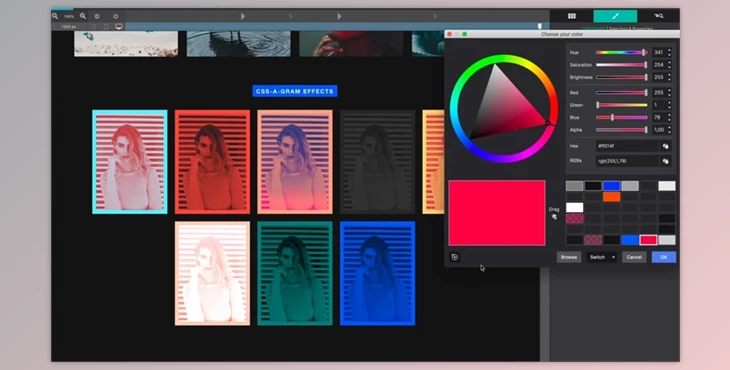This screenshot has height=370, width=730.
Task: Click the Red value stepper arrows
Action: click(x=669, y=93)
